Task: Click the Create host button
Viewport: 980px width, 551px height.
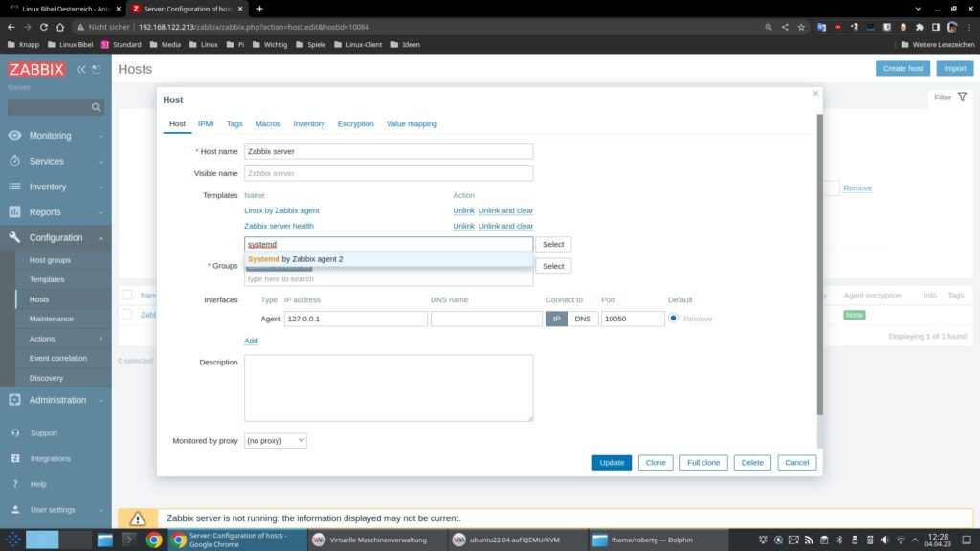Action: [x=902, y=68]
